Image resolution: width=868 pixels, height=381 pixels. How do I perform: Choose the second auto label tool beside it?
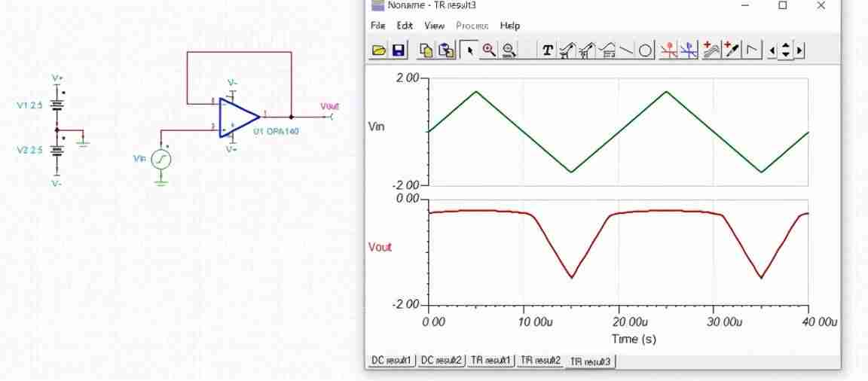[586, 50]
